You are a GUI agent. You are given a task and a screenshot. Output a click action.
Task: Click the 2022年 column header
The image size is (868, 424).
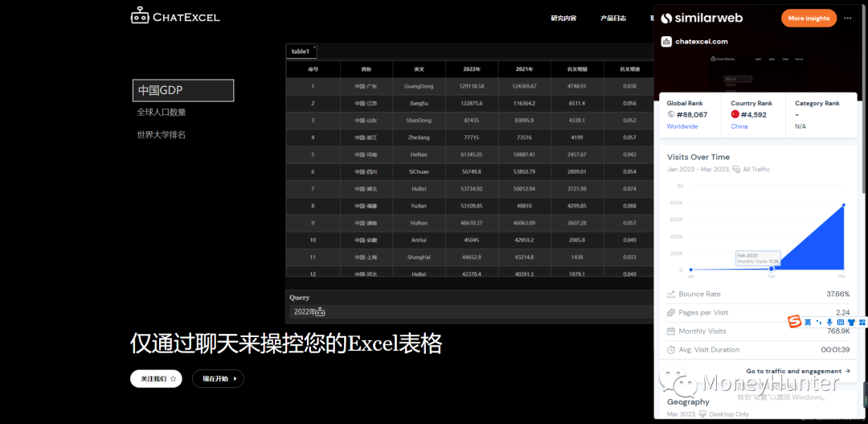[472, 69]
